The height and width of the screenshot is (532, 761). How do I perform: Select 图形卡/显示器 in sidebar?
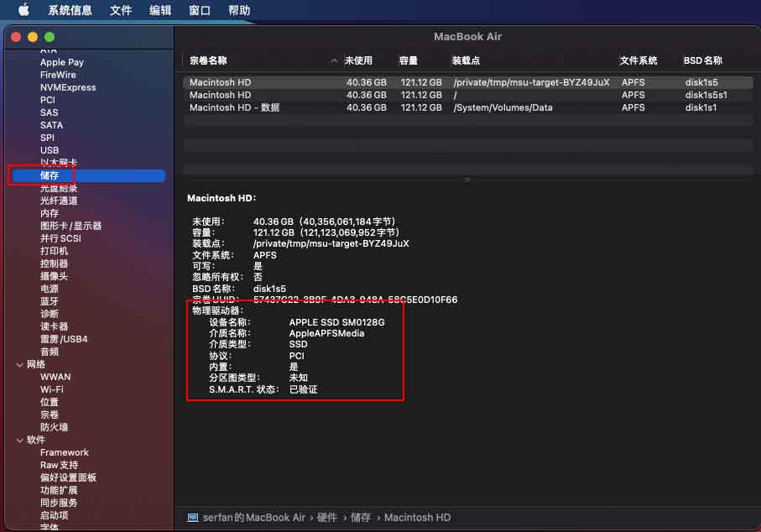click(70, 227)
